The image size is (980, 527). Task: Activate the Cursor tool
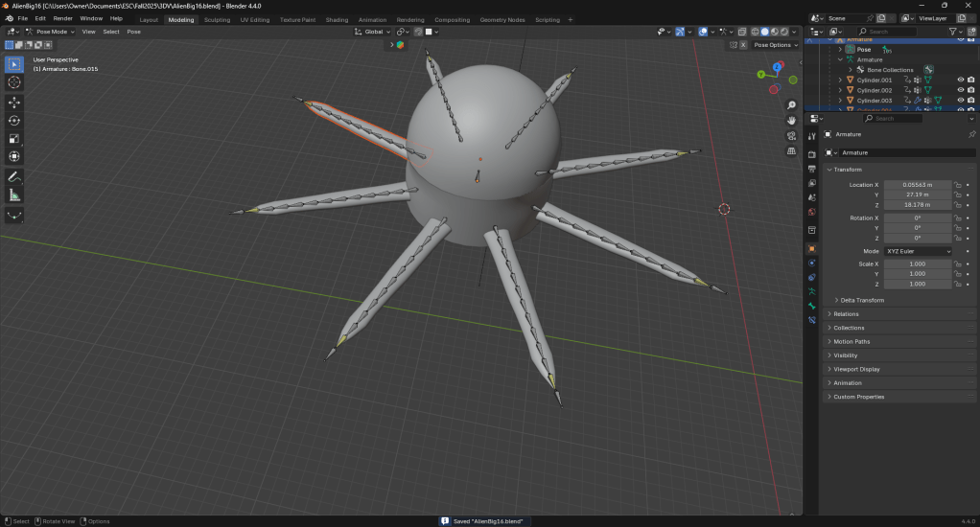click(14, 82)
